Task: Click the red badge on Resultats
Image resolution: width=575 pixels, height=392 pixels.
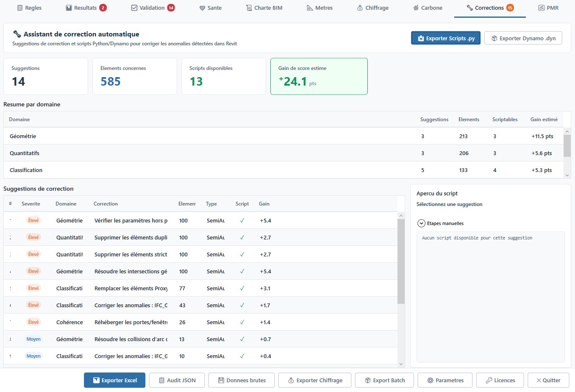Action: (103, 8)
